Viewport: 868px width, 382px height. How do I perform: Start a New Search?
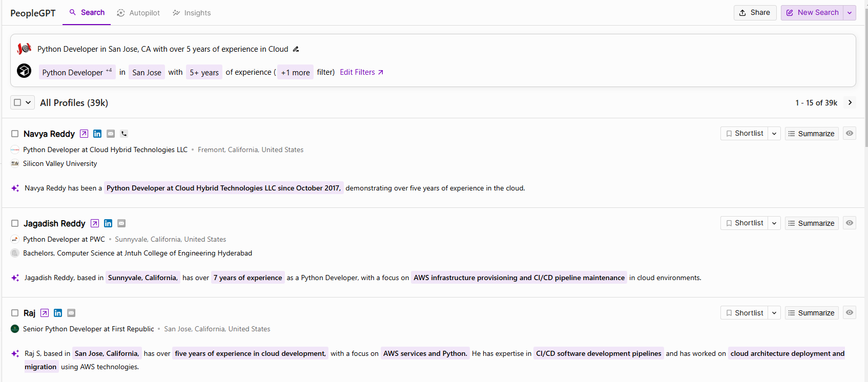pos(813,13)
